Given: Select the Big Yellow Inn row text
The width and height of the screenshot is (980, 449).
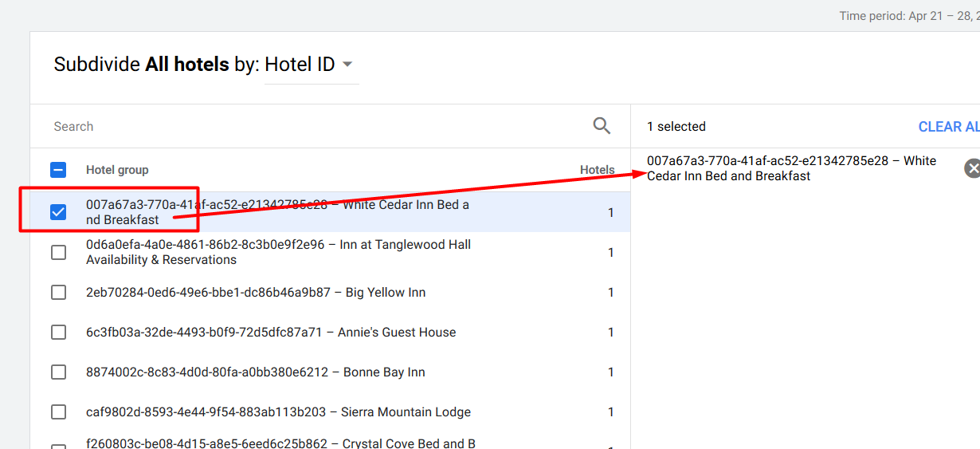Looking at the screenshot, I should [256, 292].
